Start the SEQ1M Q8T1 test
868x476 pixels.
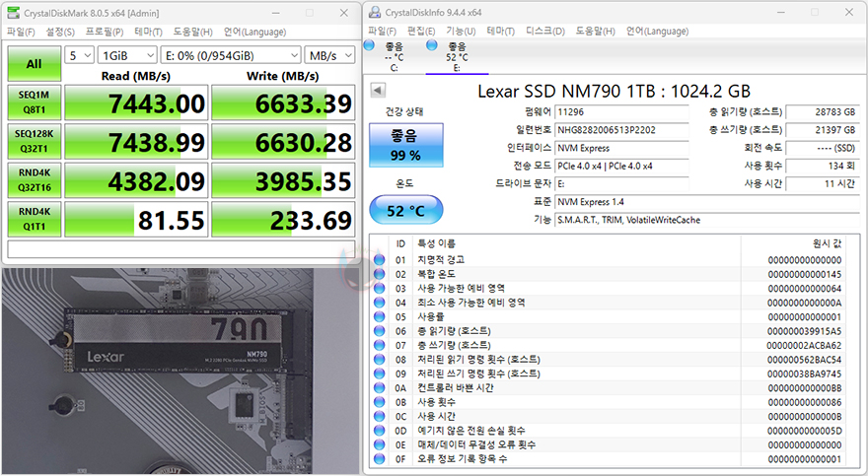(x=35, y=102)
